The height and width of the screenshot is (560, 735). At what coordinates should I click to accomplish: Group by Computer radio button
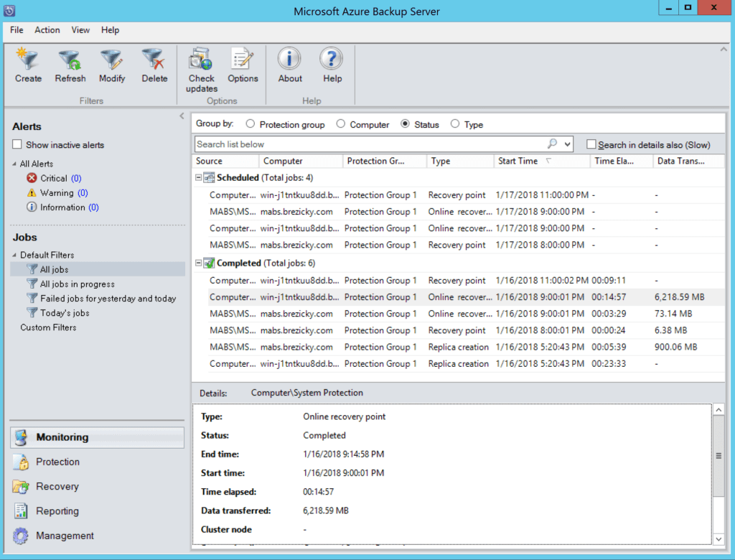point(341,123)
